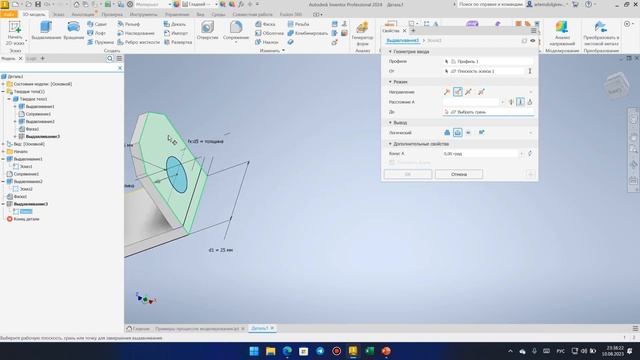Image resolution: width=640 pixels, height=360 pixels.
Task: Open Анализ напряжений (Stress analysis)
Action: click(562, 33)
